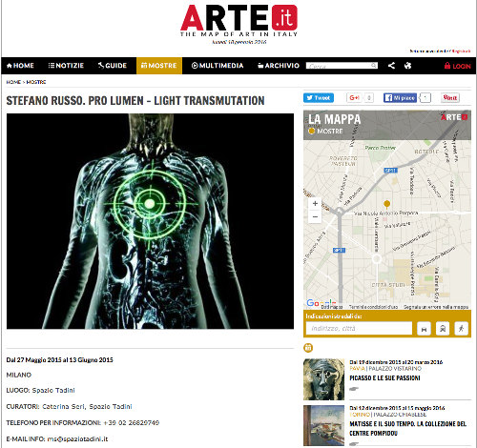
Task: Select the Mostre menu tab
Action: [159, 66]
